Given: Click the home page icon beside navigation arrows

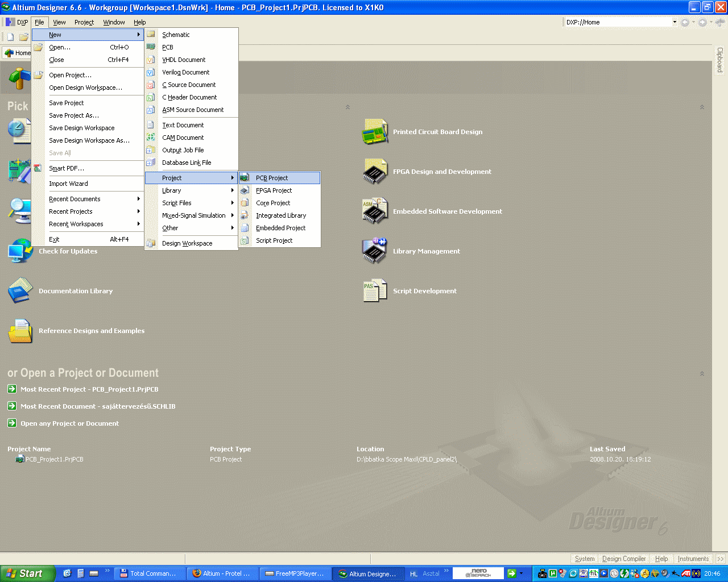Looking at the screenshot, I should pyautogui.click(x=720, y=22).
